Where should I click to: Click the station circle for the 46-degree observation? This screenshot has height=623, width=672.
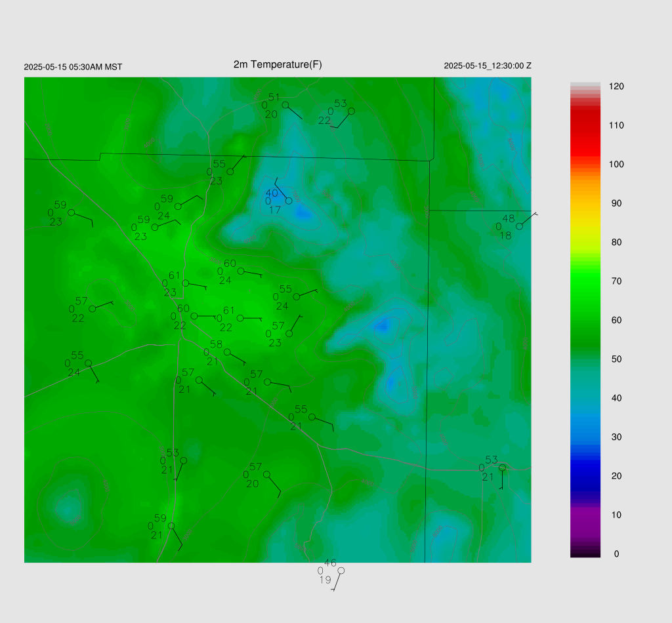pos(341,571)
